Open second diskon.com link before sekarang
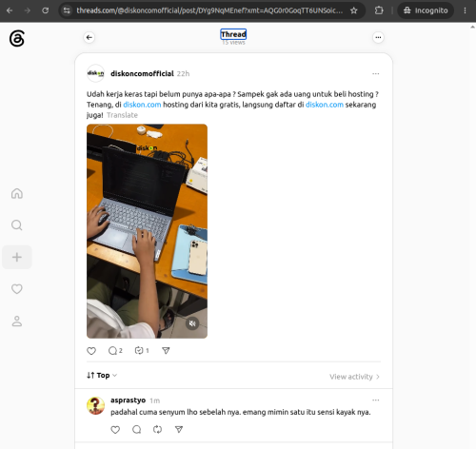Screen dimensions: 476x449 click(325, 105)
